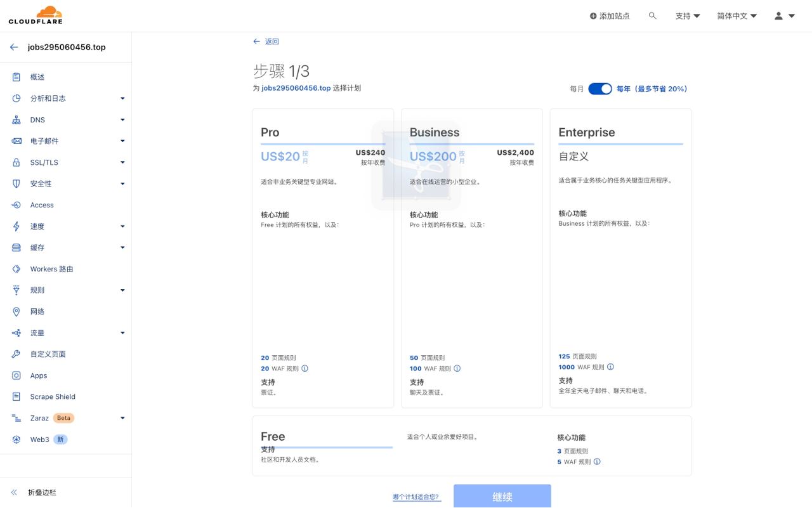Click the jobs295060456.top link in plan heading
Screen dimensions: 812x508
(x=296, y=88)
